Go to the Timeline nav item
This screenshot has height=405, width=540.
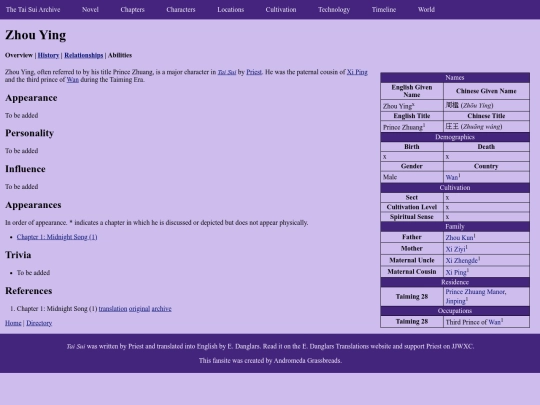click(x=384, y=10)
